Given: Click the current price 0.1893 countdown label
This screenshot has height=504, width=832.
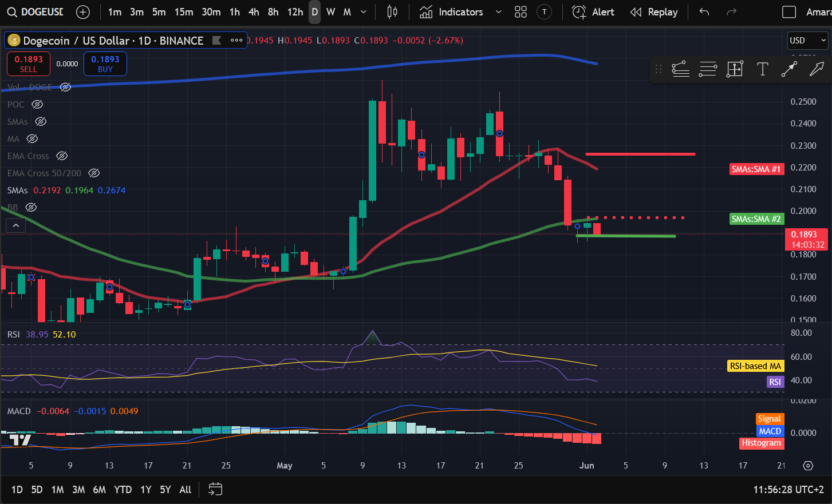Looking at the screenshot, I should tap(807, 239).
